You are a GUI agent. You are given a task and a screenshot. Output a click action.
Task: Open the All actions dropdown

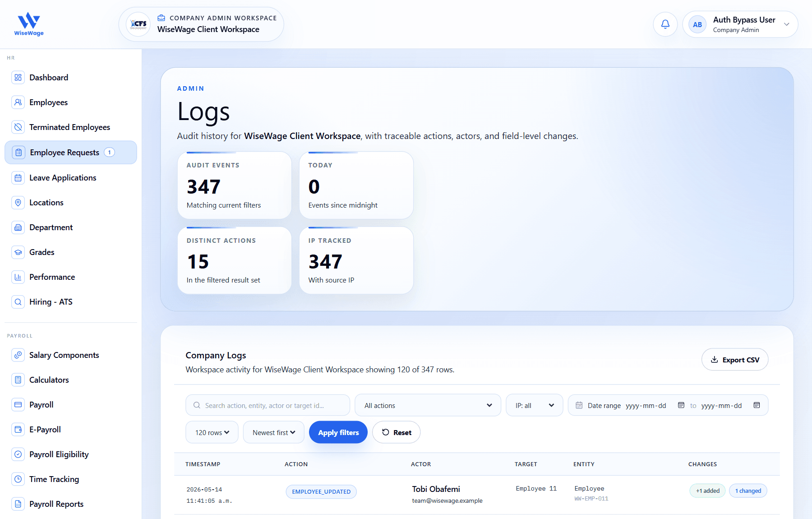[x=428, y=405]
